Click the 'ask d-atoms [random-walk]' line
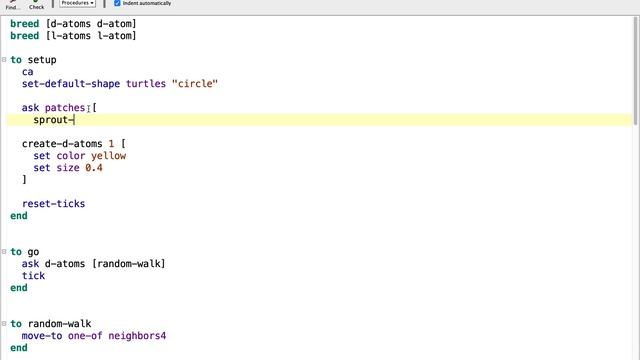The height and width of the screenshot is (360, 640). pos(93,264)
